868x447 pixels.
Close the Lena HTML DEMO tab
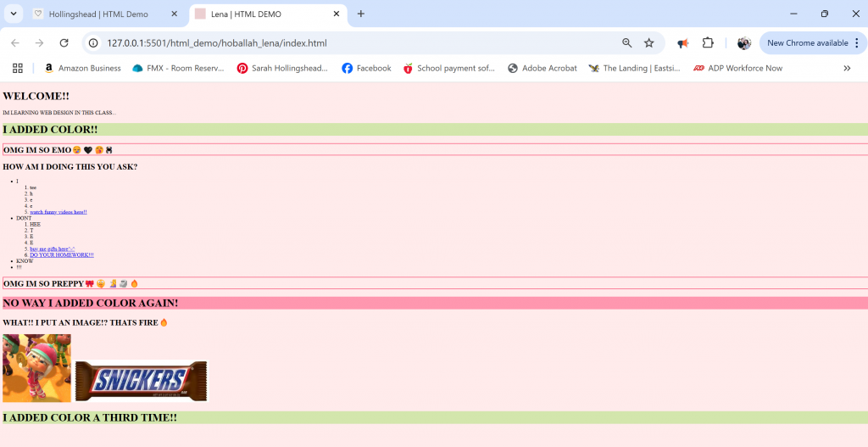click(x=336, y=14)
